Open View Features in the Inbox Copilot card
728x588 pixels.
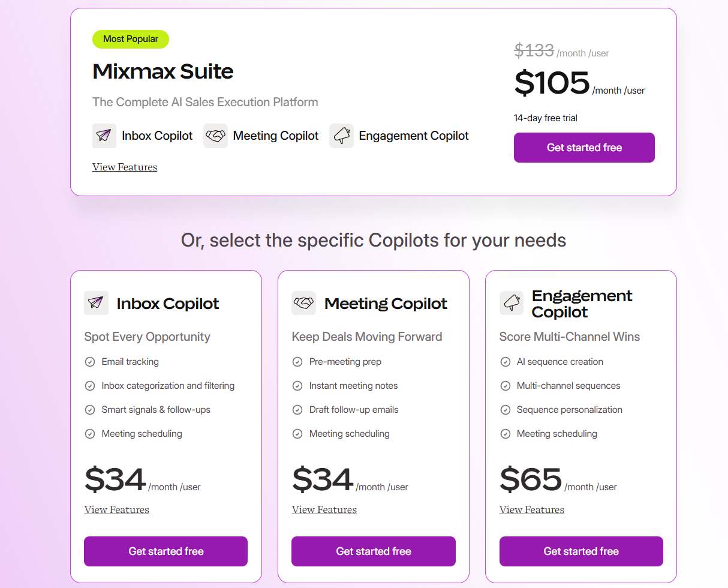(116, 509)
